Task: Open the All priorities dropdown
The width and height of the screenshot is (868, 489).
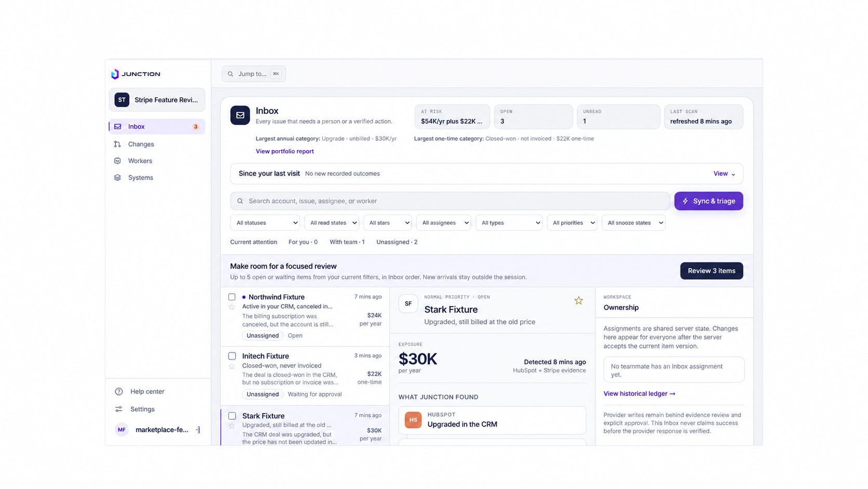Action: pyautogui.click(x=572, y=223)
